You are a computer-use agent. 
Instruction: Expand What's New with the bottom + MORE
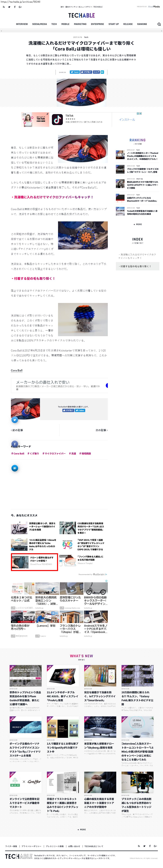click(x=82, y=830)
